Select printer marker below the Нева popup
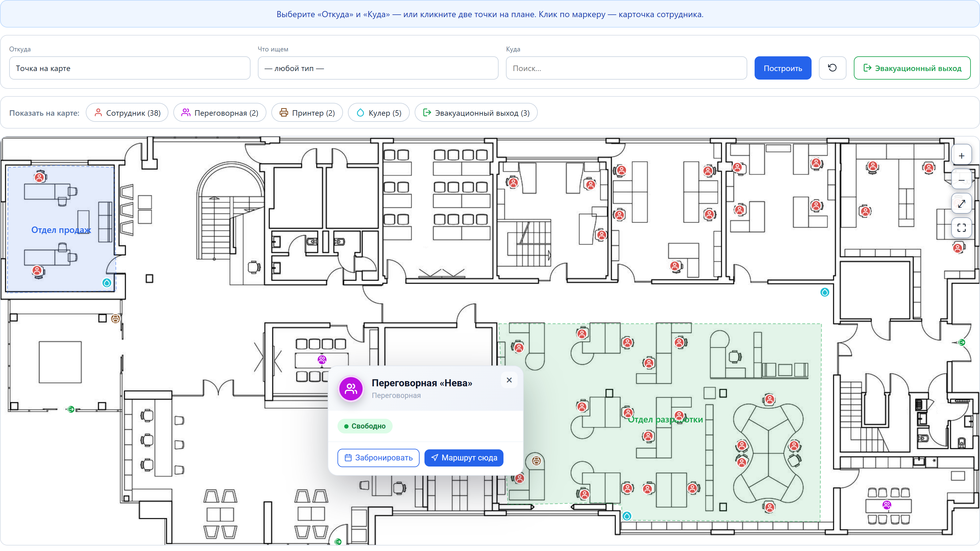The width and height of the screenshot is (980, 551). pyautogui.click(x=537, y=461)
